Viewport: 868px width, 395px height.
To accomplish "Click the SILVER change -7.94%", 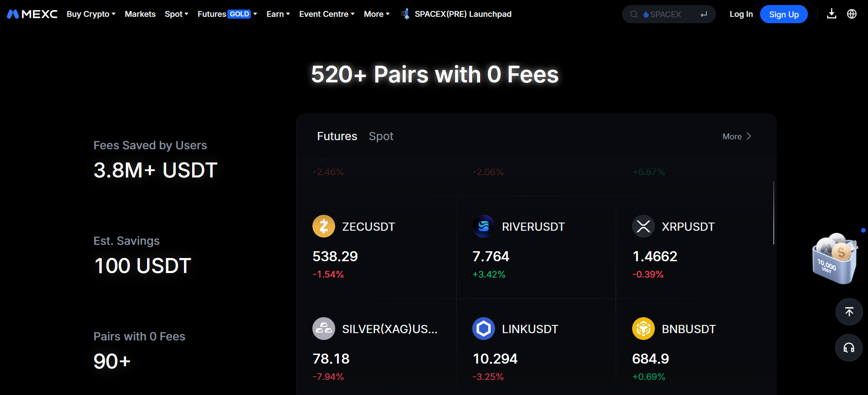I will [x=328, y=377].
